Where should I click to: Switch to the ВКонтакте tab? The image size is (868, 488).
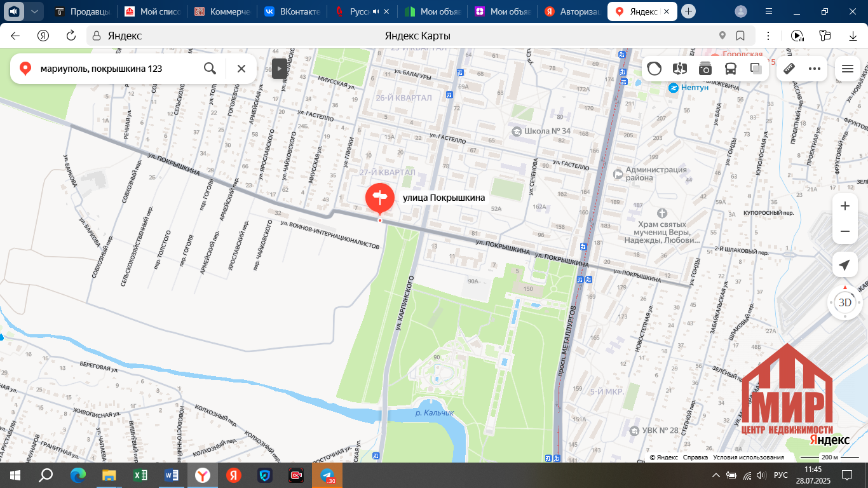pyautogui.click(x=292, y=11)
